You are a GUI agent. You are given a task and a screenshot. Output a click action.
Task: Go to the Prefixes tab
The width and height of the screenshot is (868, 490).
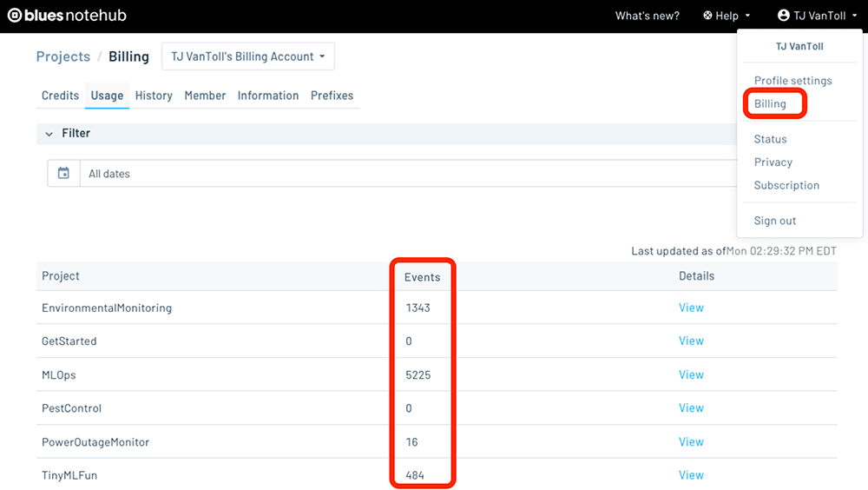coord(332,96)
